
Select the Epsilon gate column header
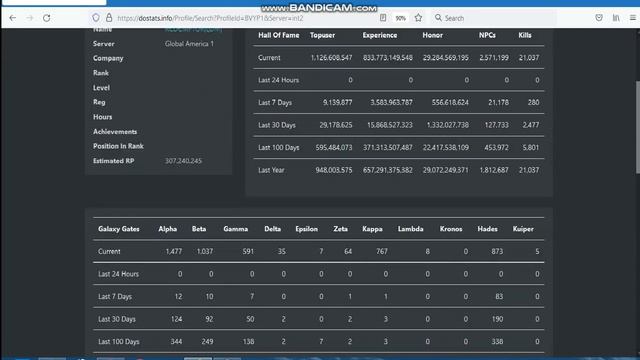pos(306,229)
